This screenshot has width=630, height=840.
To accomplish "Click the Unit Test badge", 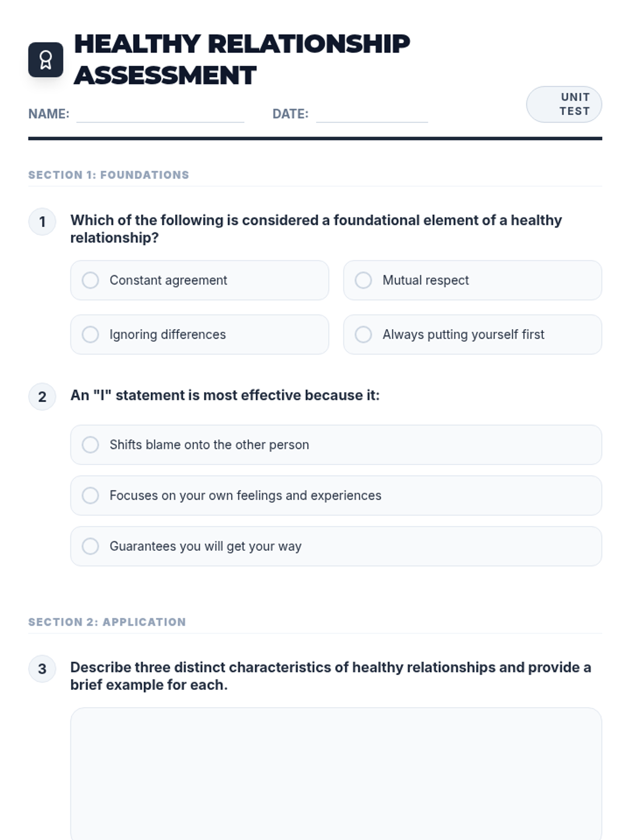I will click(564, 104).
